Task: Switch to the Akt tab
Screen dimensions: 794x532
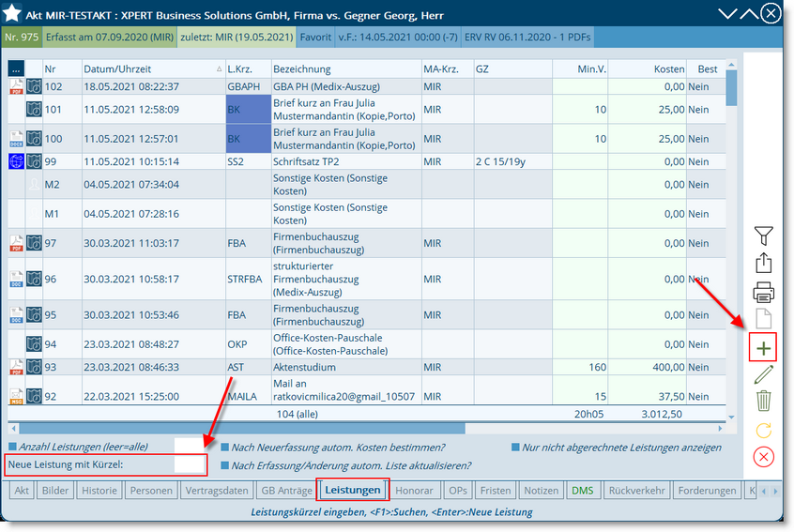Action: pyautogui.click(x=22, y=491)
